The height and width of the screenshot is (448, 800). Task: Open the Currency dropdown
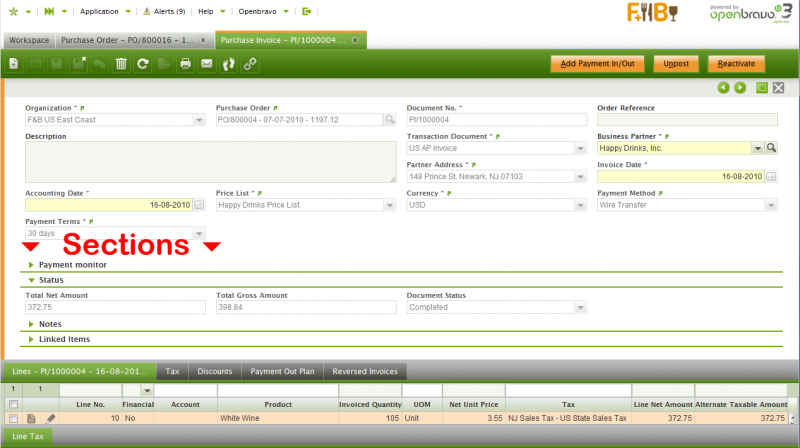click(x=580, y=205)
